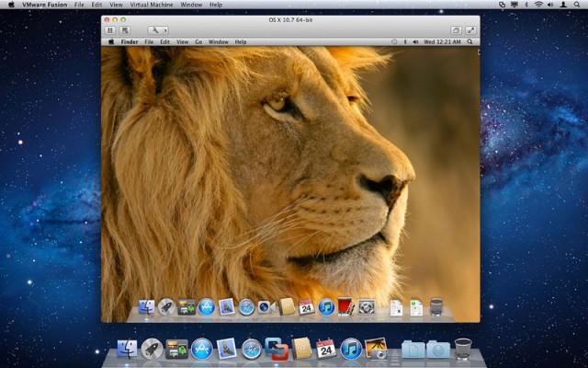This screenshot has width=588, height=368.
Task: Click the VMware Fusion icon in the host dock
Action: pos(277,349)
